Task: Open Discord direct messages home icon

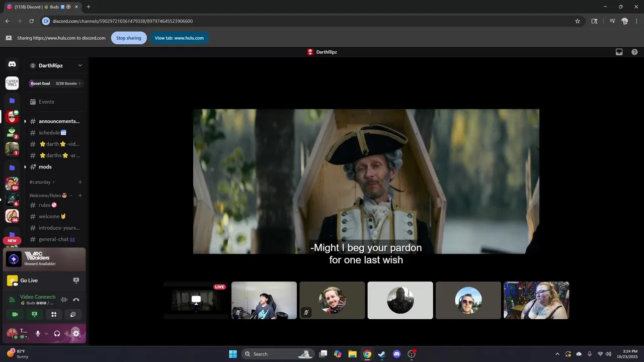Action: [12, 64]
